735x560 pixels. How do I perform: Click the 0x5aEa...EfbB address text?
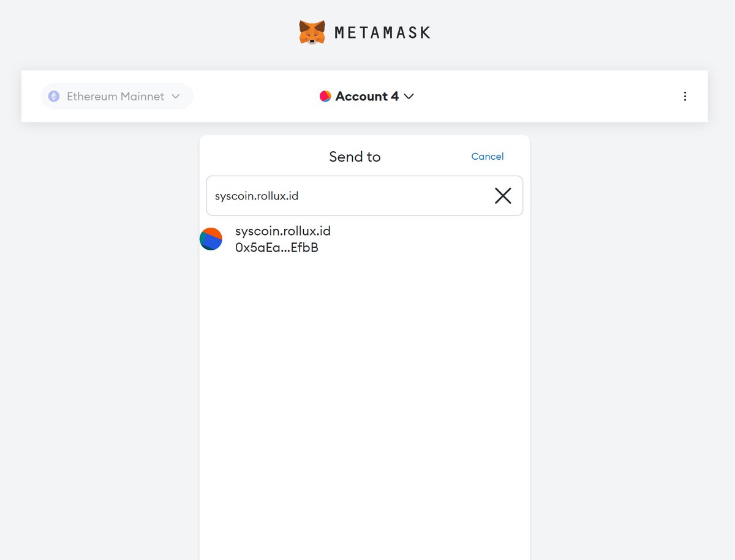277,248
